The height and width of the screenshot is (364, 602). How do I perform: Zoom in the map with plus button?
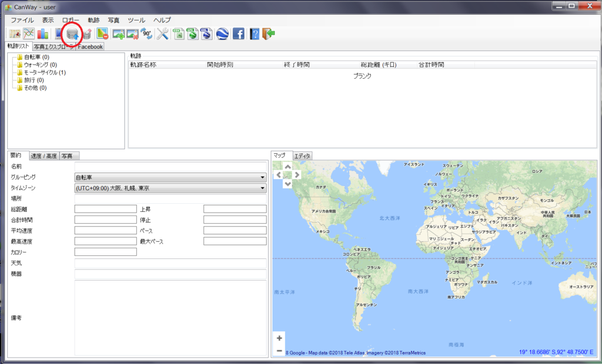[279, 338]
